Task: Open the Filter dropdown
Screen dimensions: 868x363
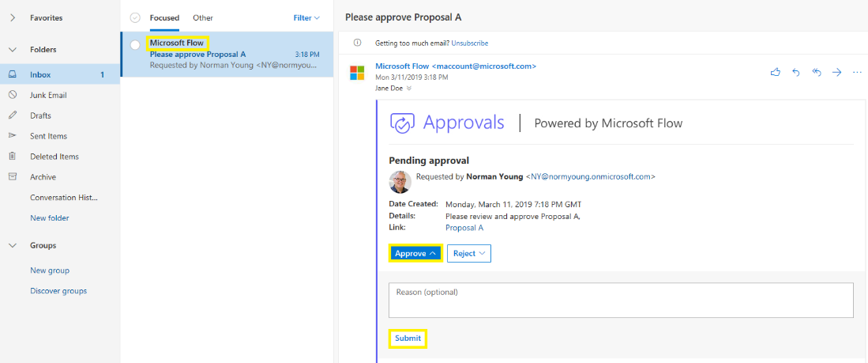Action: tap(306, 17)
